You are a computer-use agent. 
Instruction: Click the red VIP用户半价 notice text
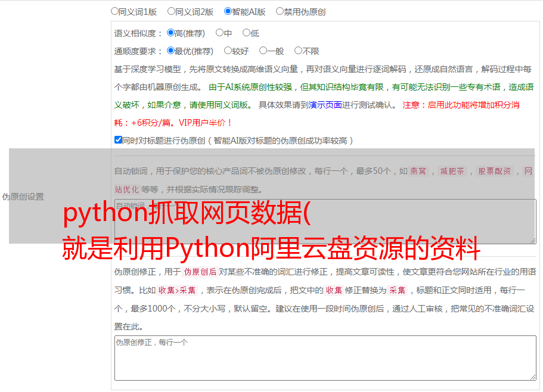[204, 123]
